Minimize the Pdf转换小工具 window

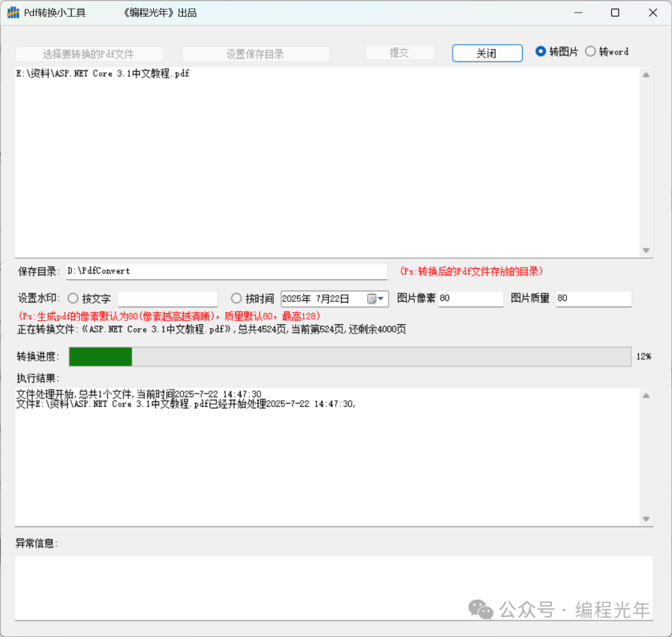click(x=578, y=13)
